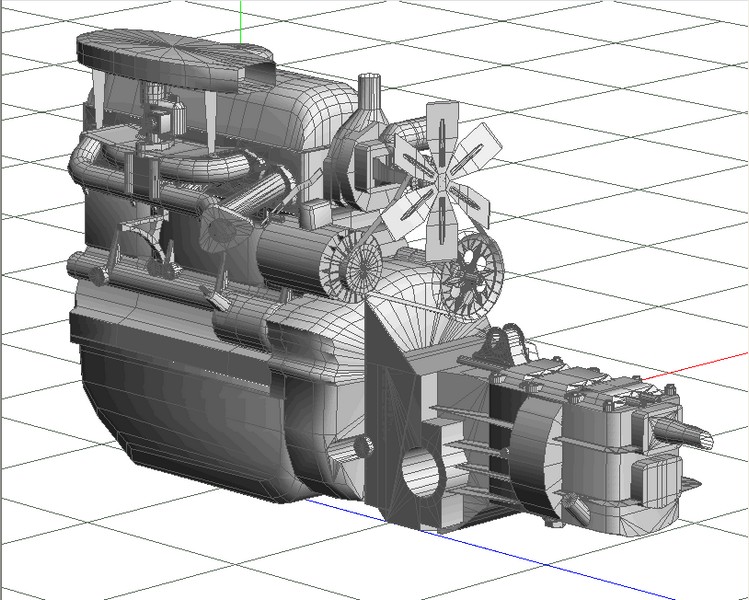Click the lever atop the transmission
Viewport: 749px width, 600px height.
coord(512,345)
